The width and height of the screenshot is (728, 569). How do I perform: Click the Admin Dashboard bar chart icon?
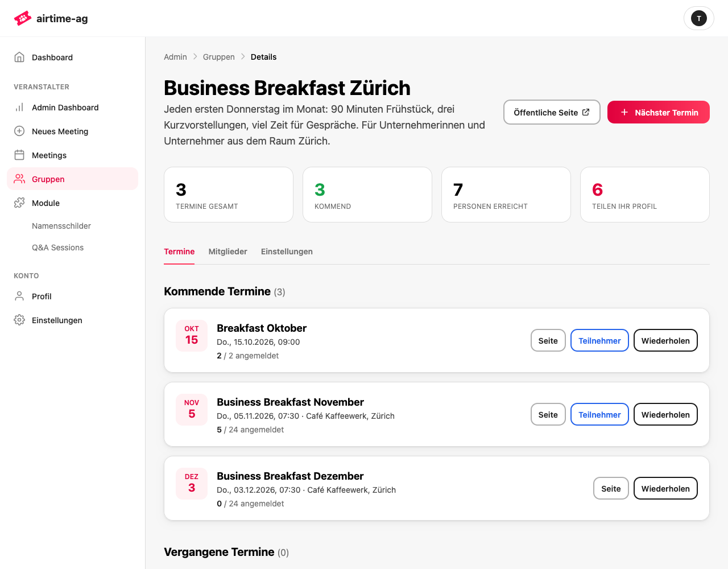[x=19, y=107]
